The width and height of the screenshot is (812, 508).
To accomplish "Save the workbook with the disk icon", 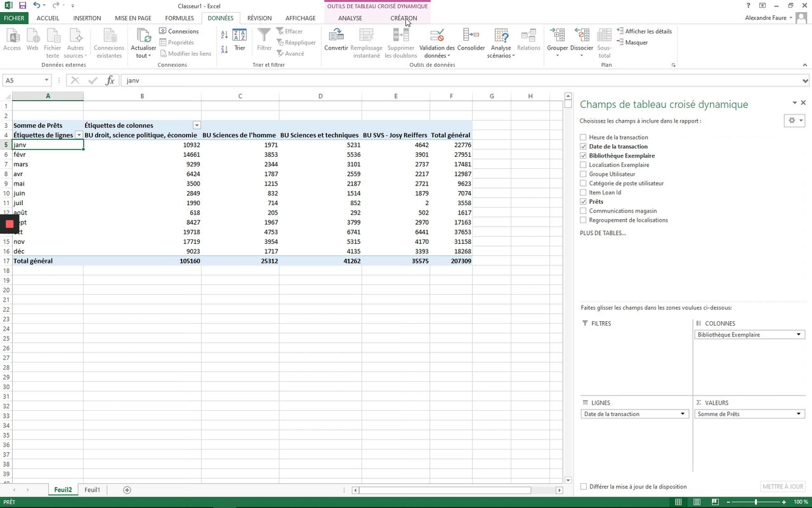I will (x=22, y=6).
